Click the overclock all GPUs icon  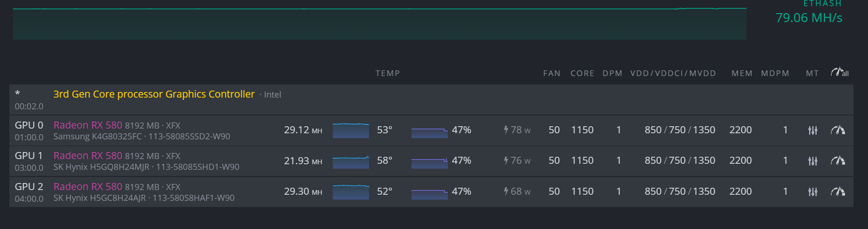pyautogui.click(x=839, y=72)
